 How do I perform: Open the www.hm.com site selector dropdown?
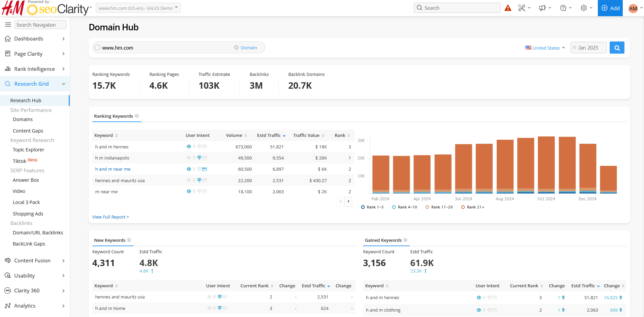click(138, 8)
